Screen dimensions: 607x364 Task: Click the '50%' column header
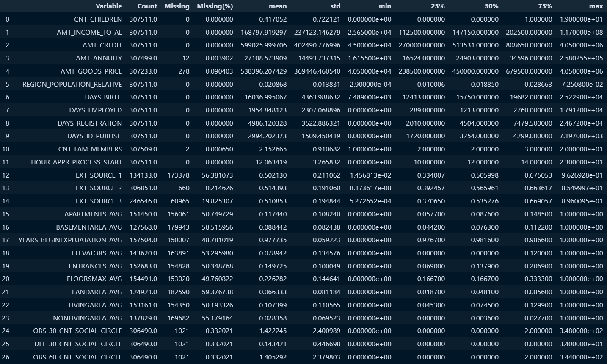[491, 6]
